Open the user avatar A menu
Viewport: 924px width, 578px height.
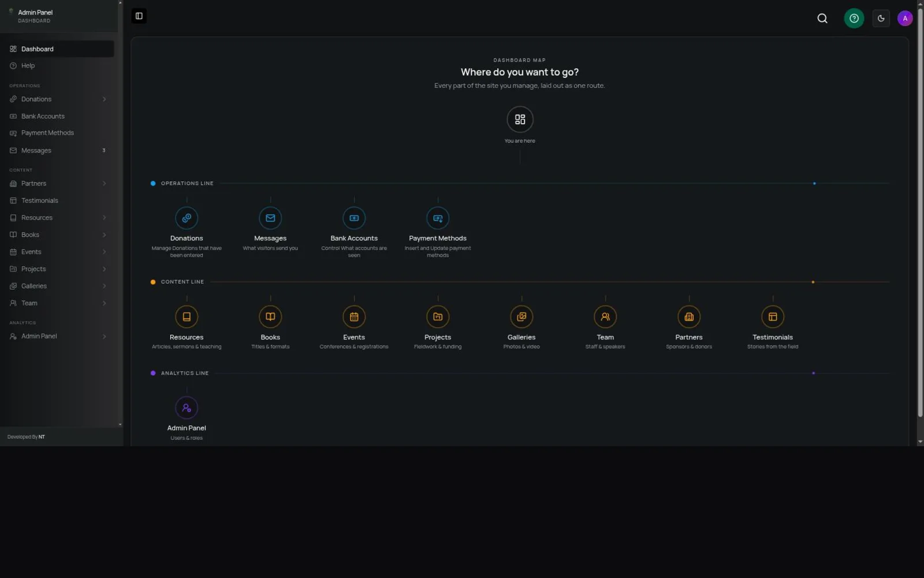(905, 18)
